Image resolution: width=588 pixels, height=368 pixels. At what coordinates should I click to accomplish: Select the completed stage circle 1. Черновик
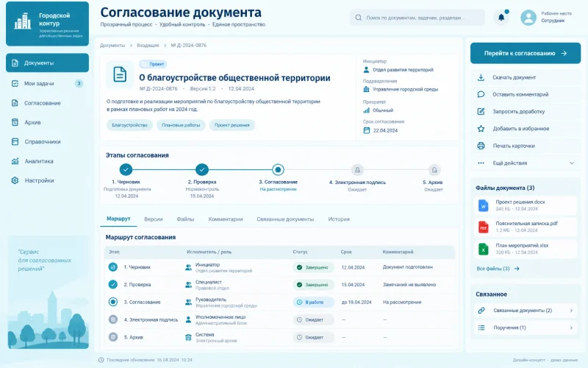(x=126, y=170)
